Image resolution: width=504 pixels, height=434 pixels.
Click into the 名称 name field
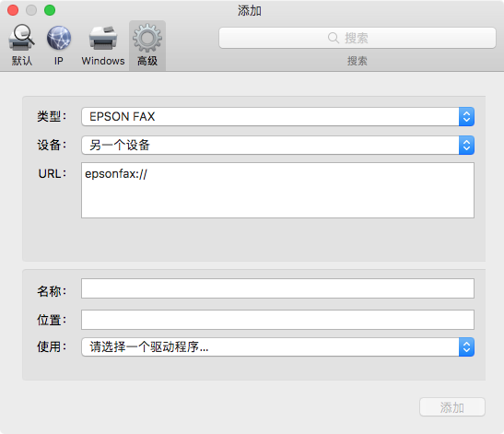pos(277,288)
